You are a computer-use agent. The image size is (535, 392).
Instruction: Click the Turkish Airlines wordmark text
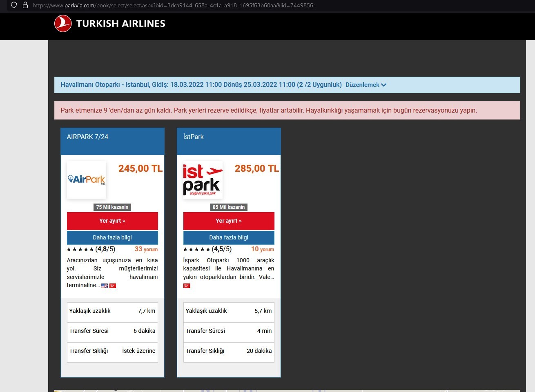tap(121, 24)
